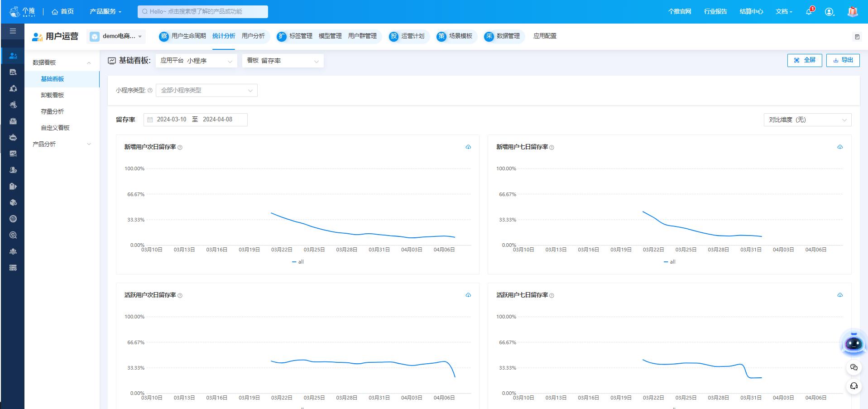Open the 对比维度 (无) dropdown
Image resolution: width=868 pixels, height=409 pixels.
[x=807, y=120]
